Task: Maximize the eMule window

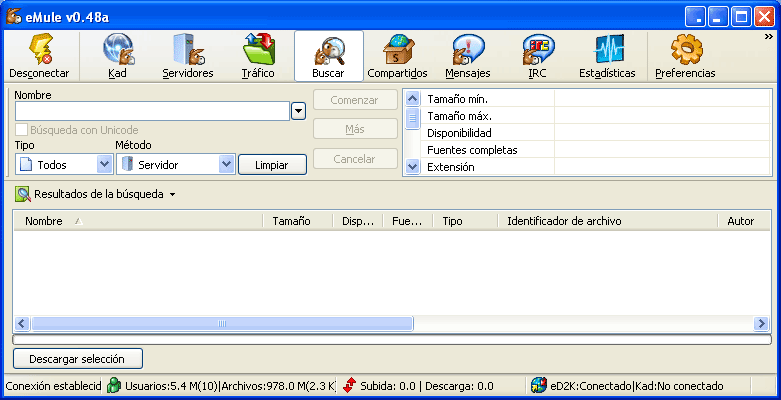Action: click(741, 17)
